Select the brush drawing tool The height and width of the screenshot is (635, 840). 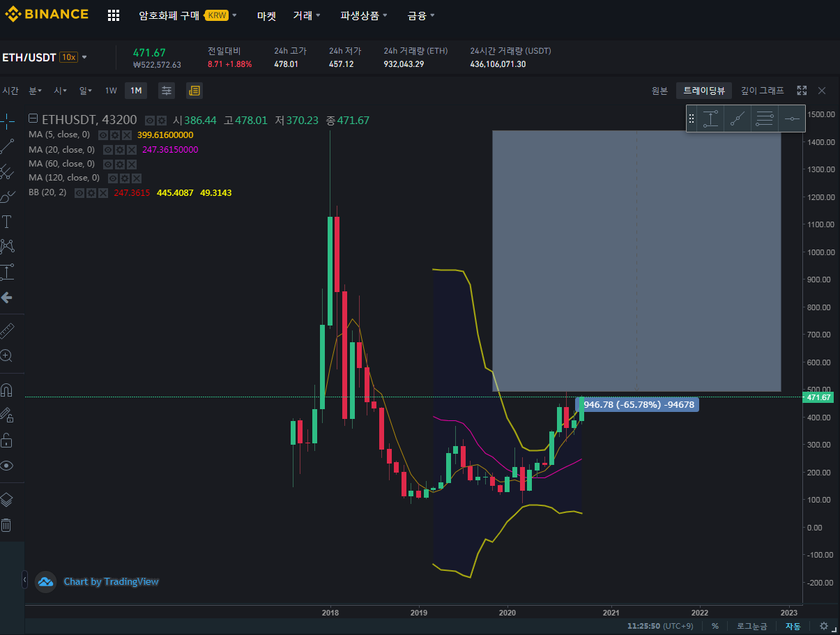point(7,197)
